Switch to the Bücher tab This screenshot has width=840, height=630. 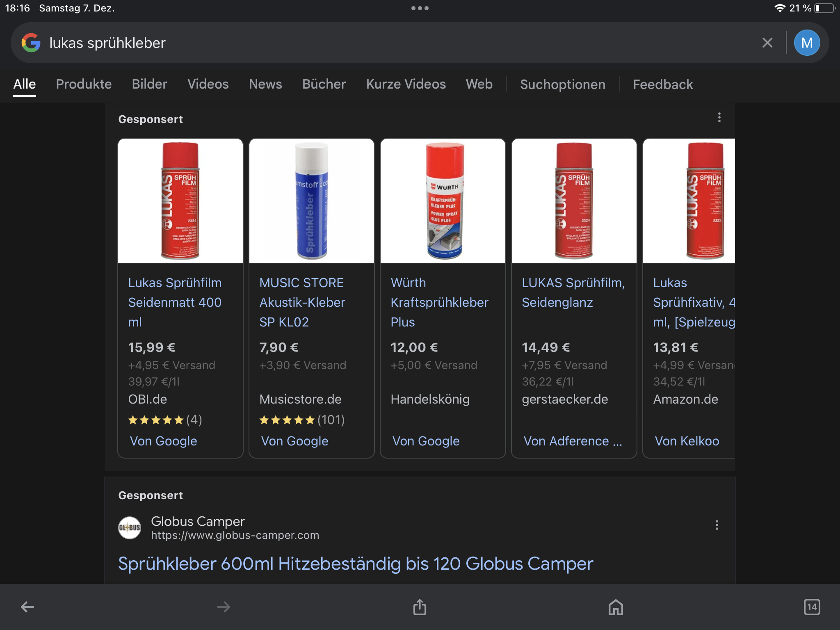click(324, 84)
